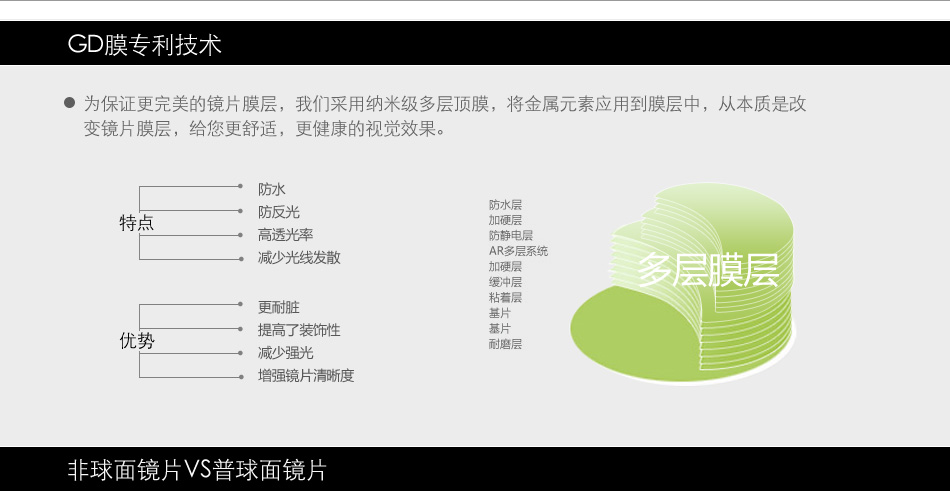Click the 耐磨层 layer label
The width and height of the screenshot is (950, 491).
point(505,344)
